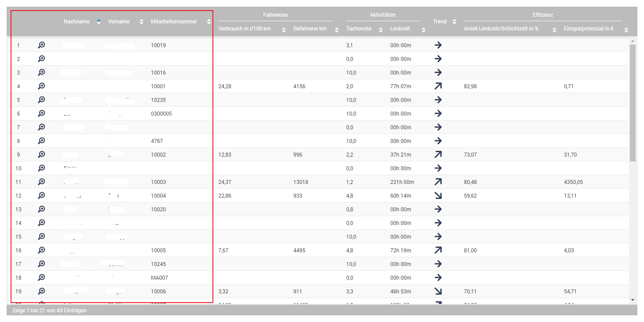Image resolution: width=644 pixels, height=322 pixels.
Task: Open details magnifier for row 9
Action: pyautogui.click(x=41, y=154)
